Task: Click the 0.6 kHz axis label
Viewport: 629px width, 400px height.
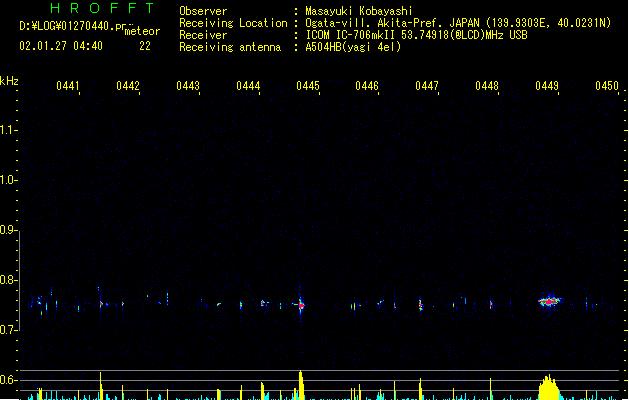Action: (7, 380)
